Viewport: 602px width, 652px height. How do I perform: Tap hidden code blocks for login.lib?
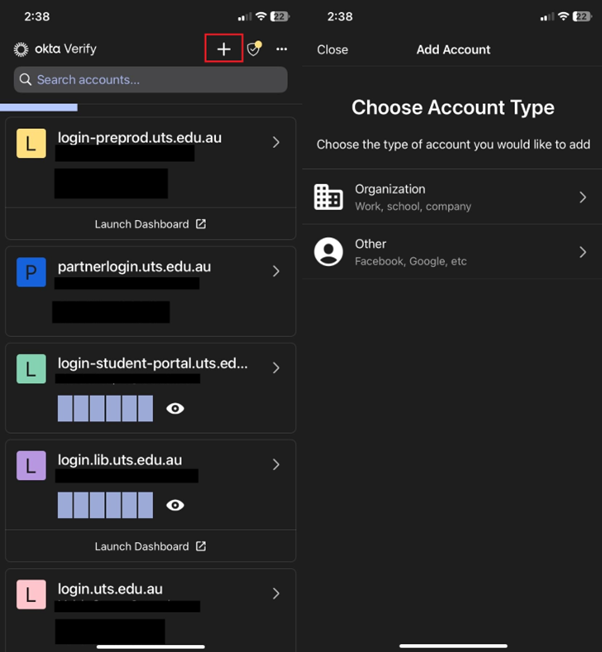pyautogui.click(x=105, y=505)
